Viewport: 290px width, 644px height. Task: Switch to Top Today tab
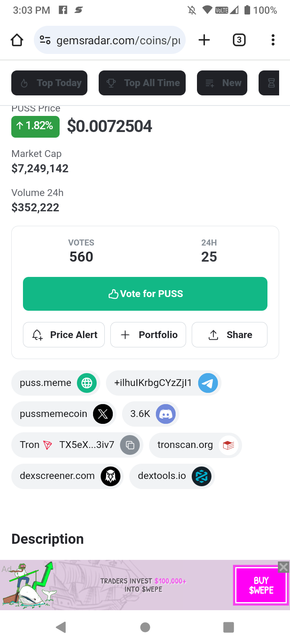point(49,83)
